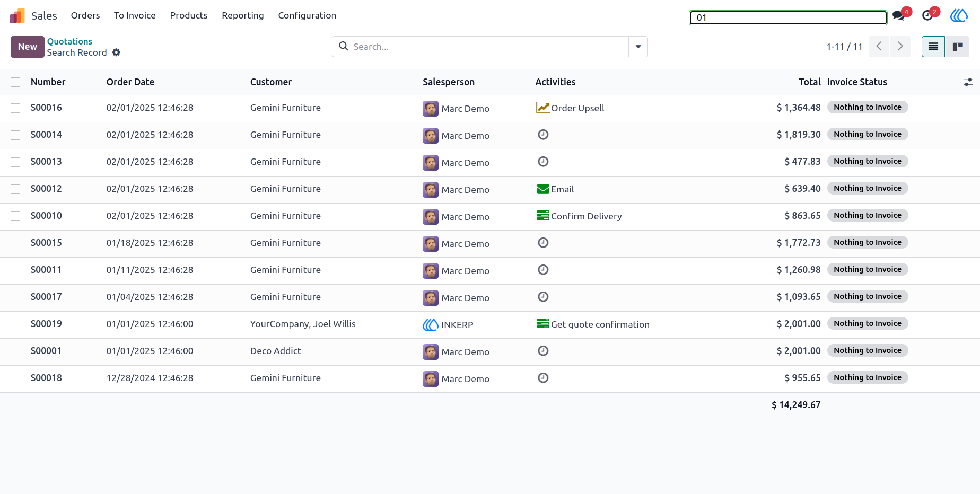Click the Quotations breadcrumb link
The height and width of the screenshot is (494, 980).
click(x=69, y=41)
